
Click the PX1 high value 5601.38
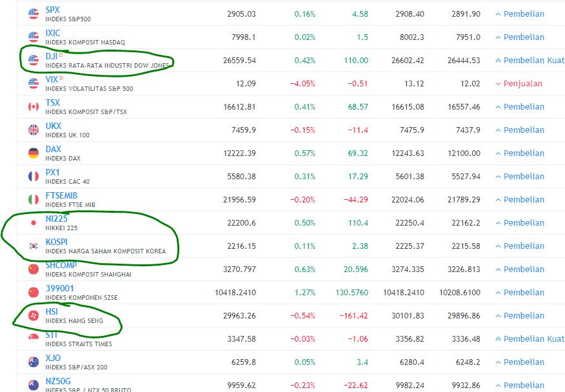410,177
